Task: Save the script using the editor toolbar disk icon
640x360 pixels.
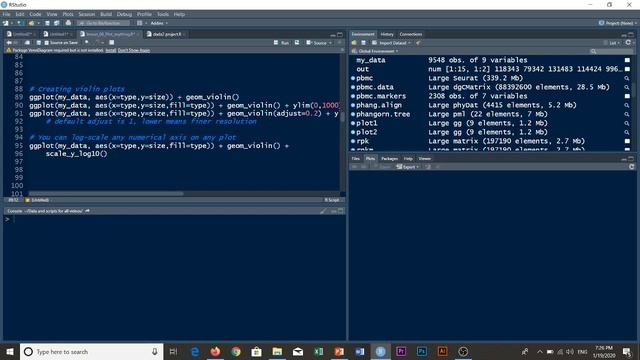Action: 38,42
